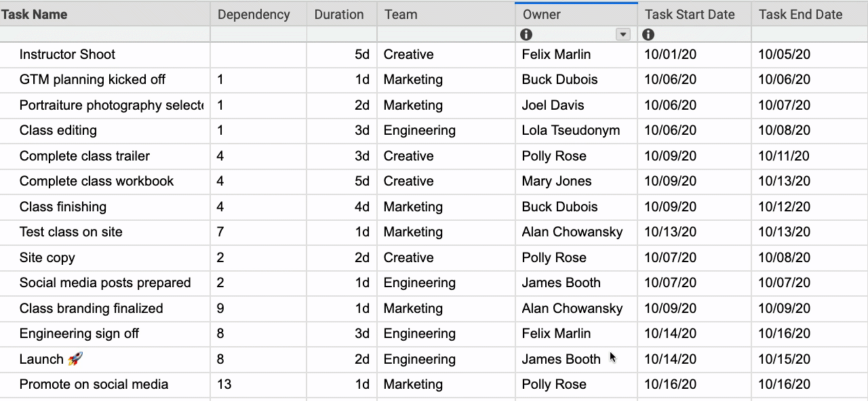The width and height of the screenshot is (868, 401).
Task: Click the info icon under Task Start Date
Action: (x=648, y=35)
